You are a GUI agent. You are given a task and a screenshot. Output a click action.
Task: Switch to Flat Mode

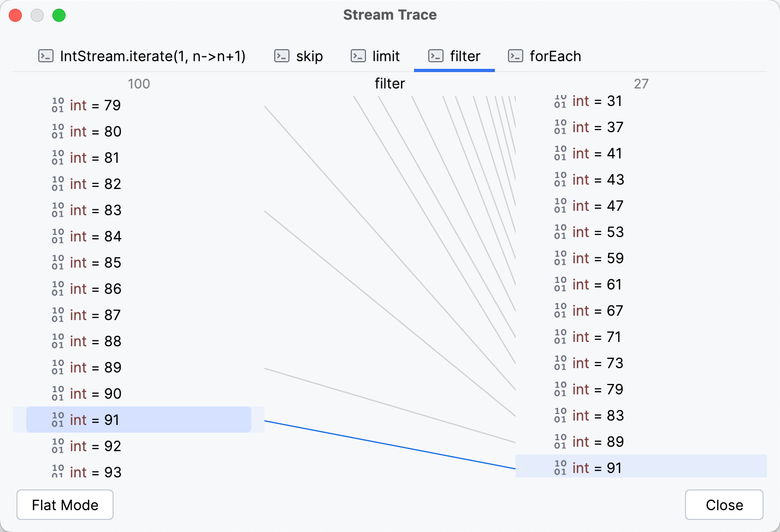click(x=64, y=505)
